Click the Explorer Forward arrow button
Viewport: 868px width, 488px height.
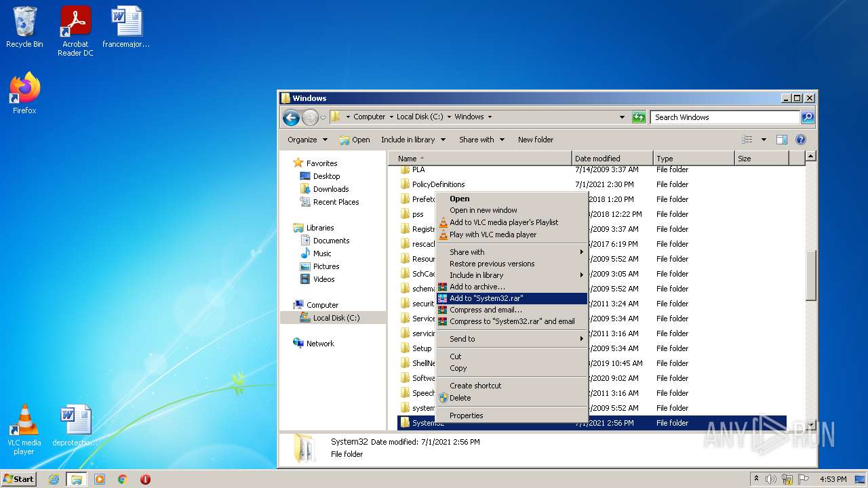pyautogui.click(x=310, y=117)
